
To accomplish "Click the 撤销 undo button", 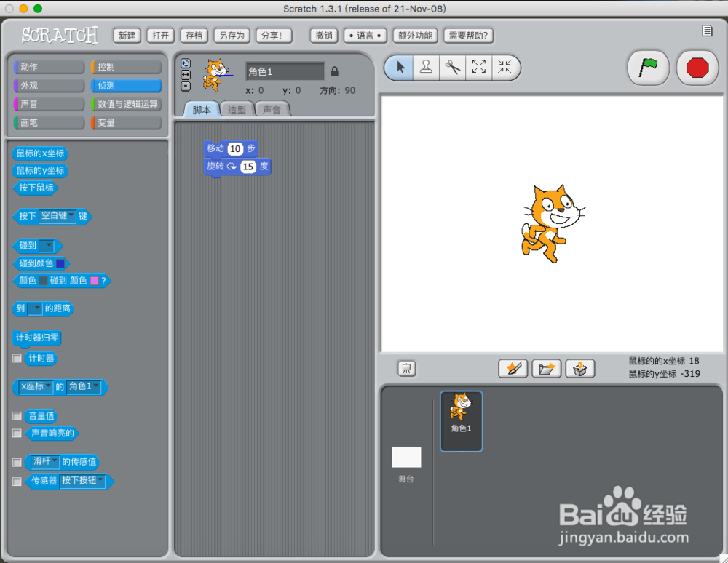I will click(x=324, y=36).
